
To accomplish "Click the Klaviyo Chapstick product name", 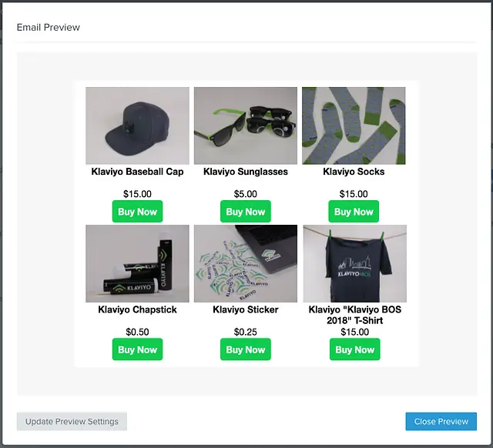I will coord(137,309).
